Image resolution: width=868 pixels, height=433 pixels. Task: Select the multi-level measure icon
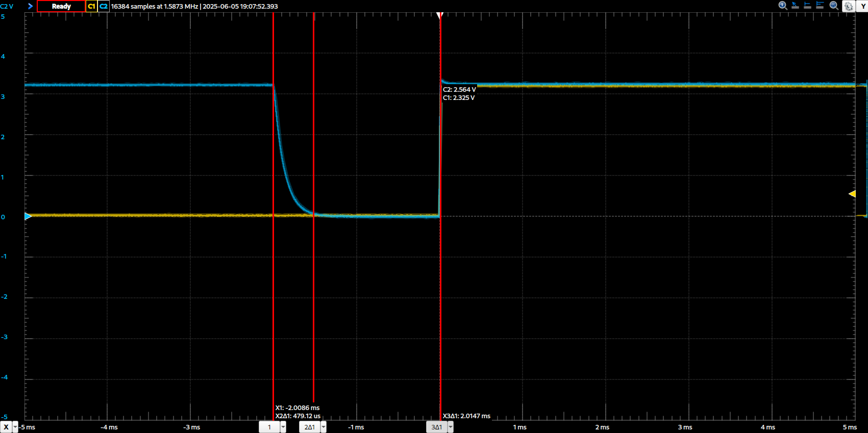(820, 6)
